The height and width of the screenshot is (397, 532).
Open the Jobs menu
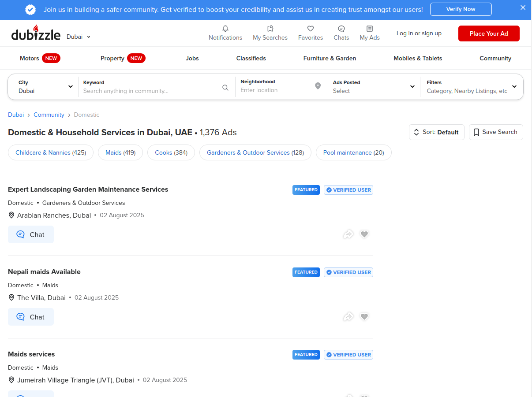pyautogui.click(x=192, y=58)
